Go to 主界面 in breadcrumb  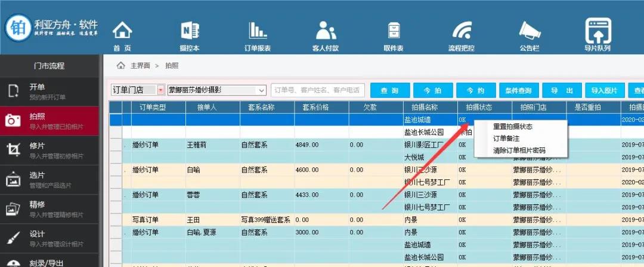click(x=140, y=66)
